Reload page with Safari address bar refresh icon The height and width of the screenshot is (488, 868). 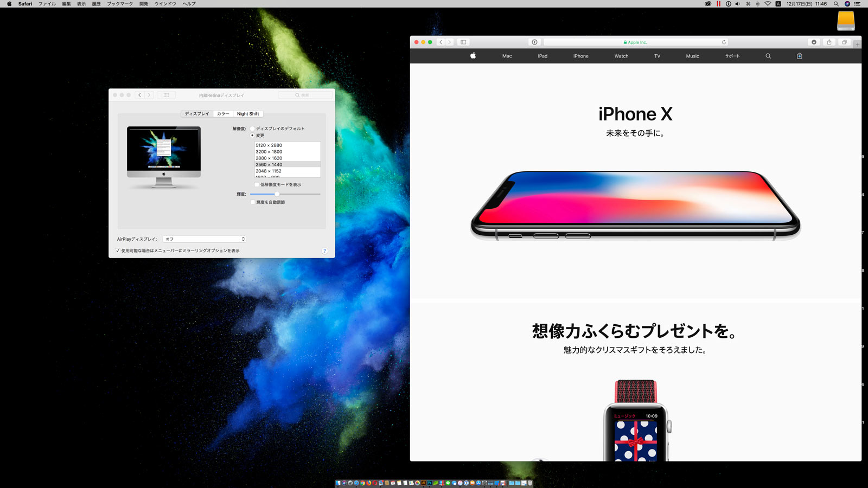click(724, 42)
